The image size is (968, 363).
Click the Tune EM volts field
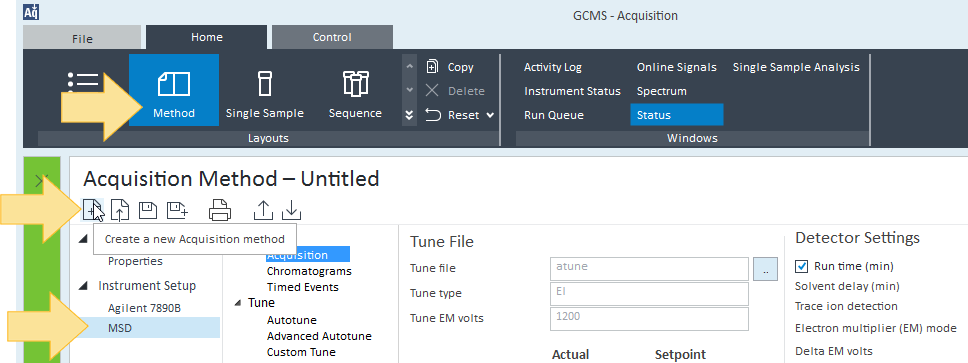[x=649, y=319]
